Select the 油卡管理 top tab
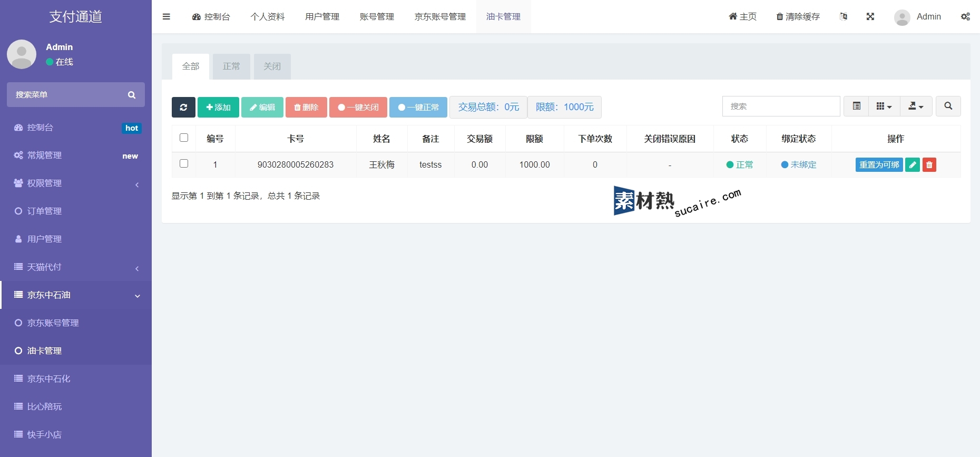The width and height of the screenshot is (980, 457). click(503, 17)
